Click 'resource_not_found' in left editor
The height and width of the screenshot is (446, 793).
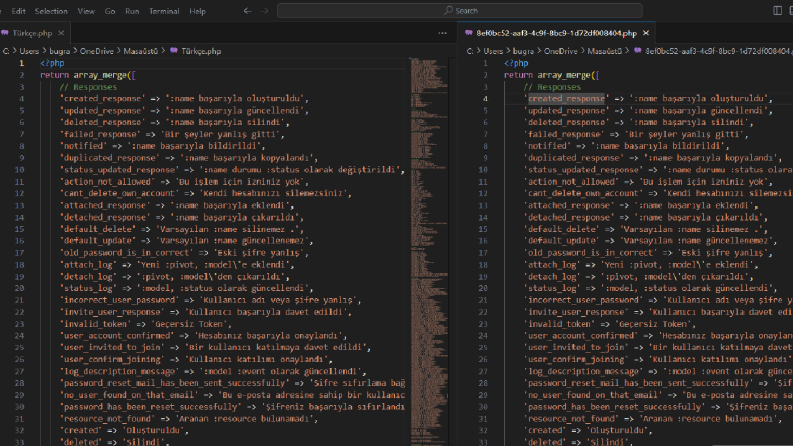pyautogui.click(x=107, y=419)
